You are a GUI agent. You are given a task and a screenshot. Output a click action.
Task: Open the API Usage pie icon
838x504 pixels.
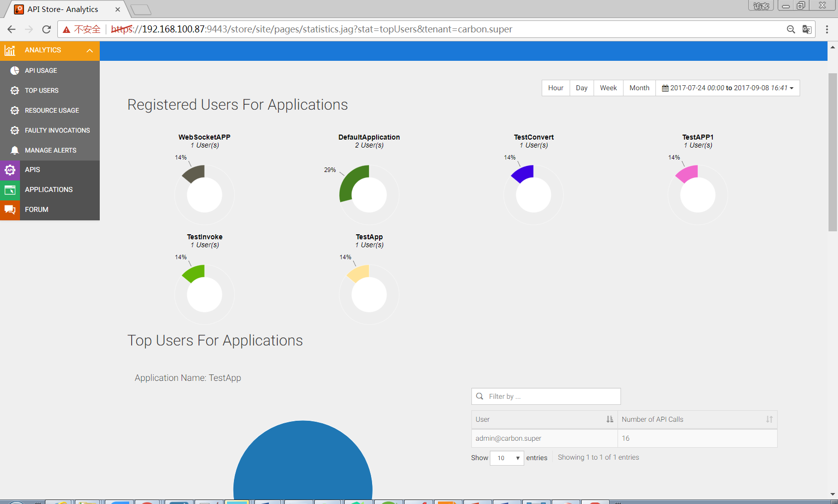click(15, 70)
